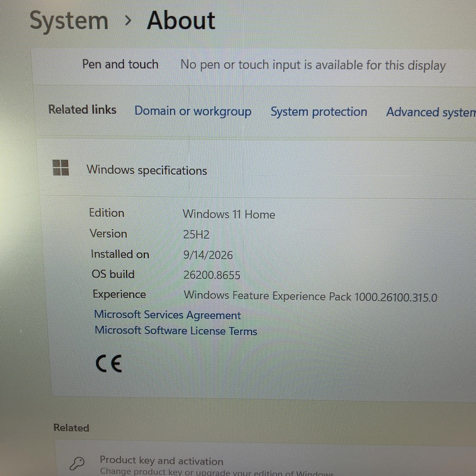Select the OS build value 26200.8655

212,275
